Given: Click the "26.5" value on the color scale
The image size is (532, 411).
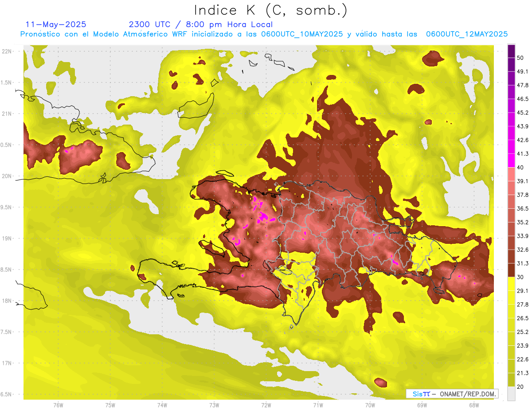Looking at the screenshot, I should [x=523, y=318].
